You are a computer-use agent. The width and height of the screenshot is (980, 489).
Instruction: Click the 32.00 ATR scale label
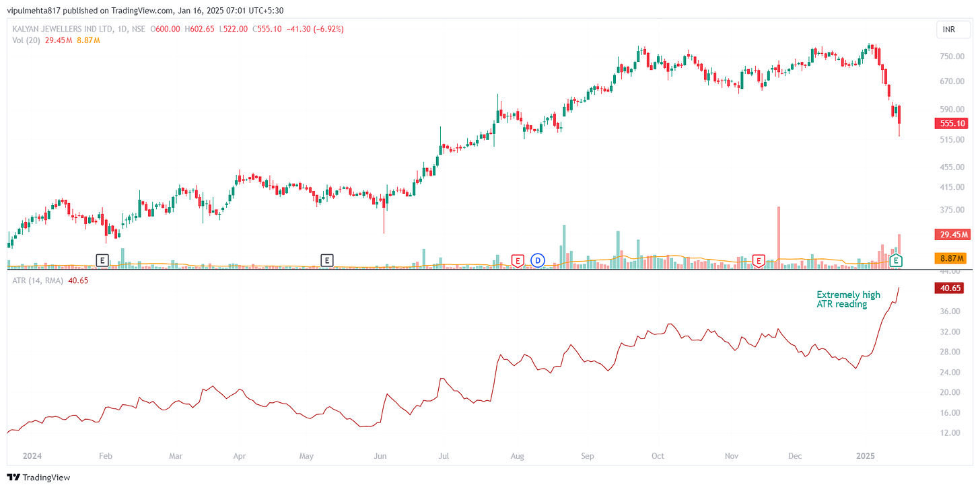point(951,332)
